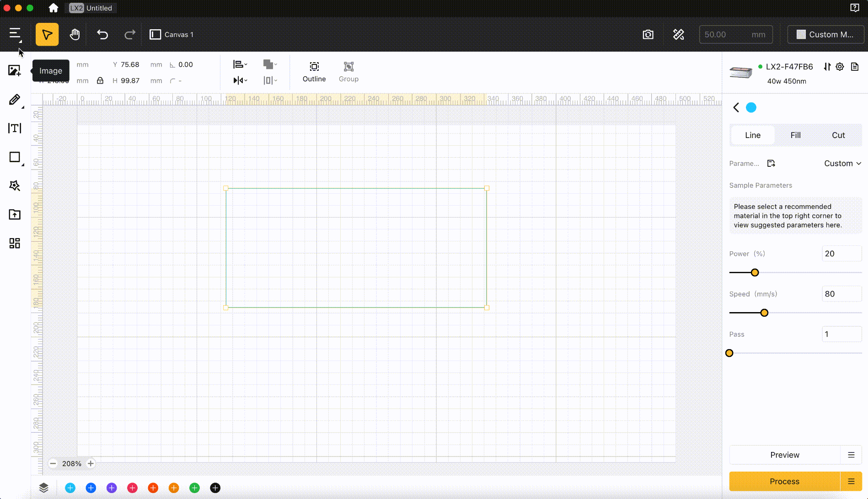Adjust the Speed slider handle
This screenshot has height=499, width=868.
point(764,313)
